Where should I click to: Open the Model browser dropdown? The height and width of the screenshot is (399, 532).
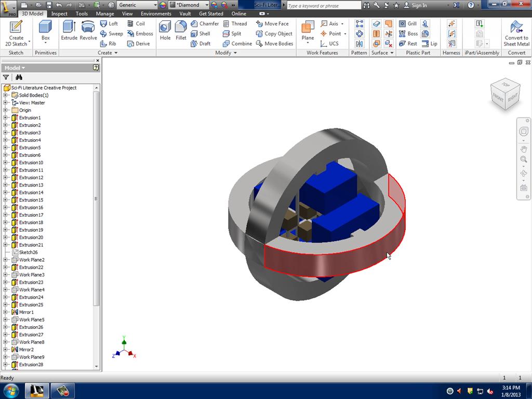point(15,68)
